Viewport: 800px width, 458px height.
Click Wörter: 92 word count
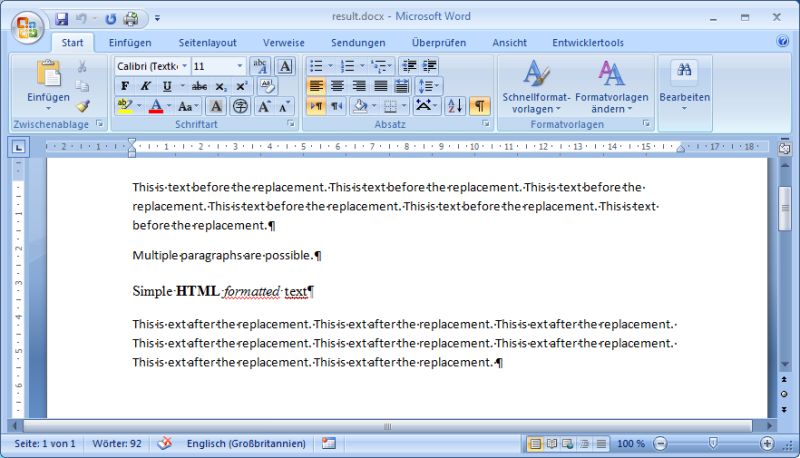coord(117,443)
